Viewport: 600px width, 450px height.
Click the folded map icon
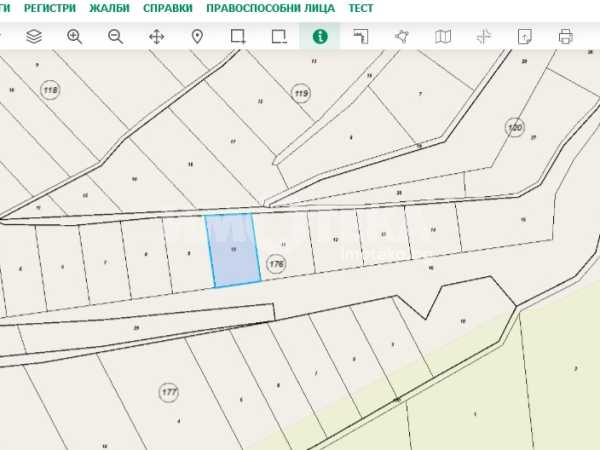pos(443,37)
